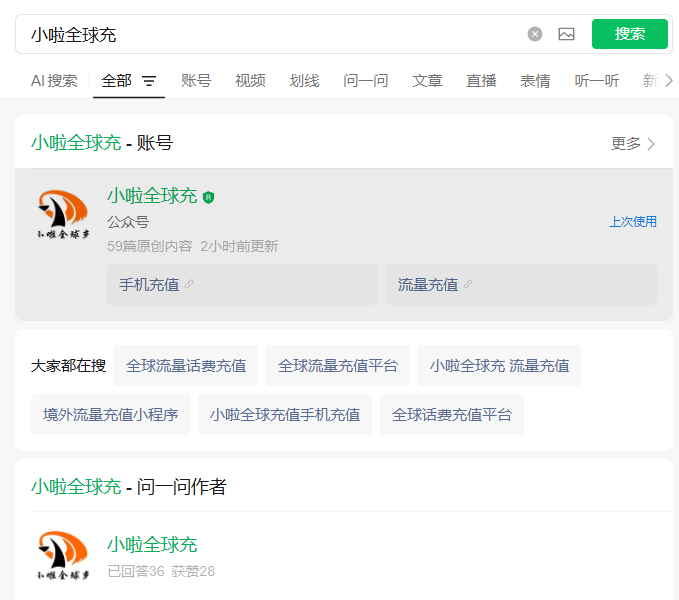Click 59篇原创内容 text
This screenshot has width=679, height=600.
[150, 246]
